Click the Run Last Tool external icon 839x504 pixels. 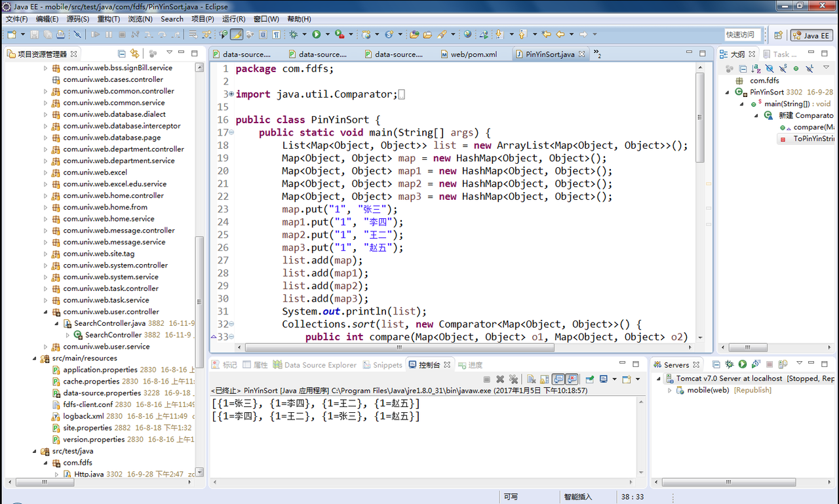[x=339, y=34]
